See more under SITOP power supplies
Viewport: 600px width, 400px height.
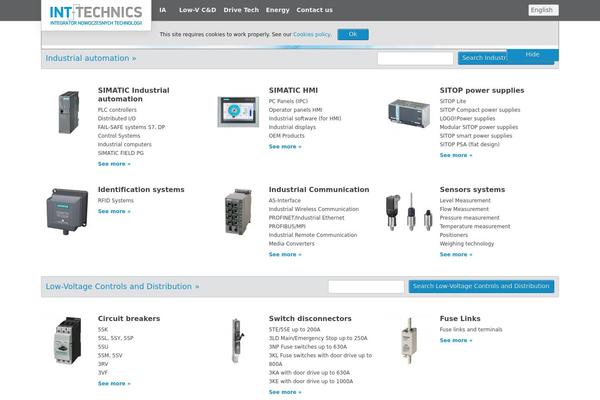[456, 155]
